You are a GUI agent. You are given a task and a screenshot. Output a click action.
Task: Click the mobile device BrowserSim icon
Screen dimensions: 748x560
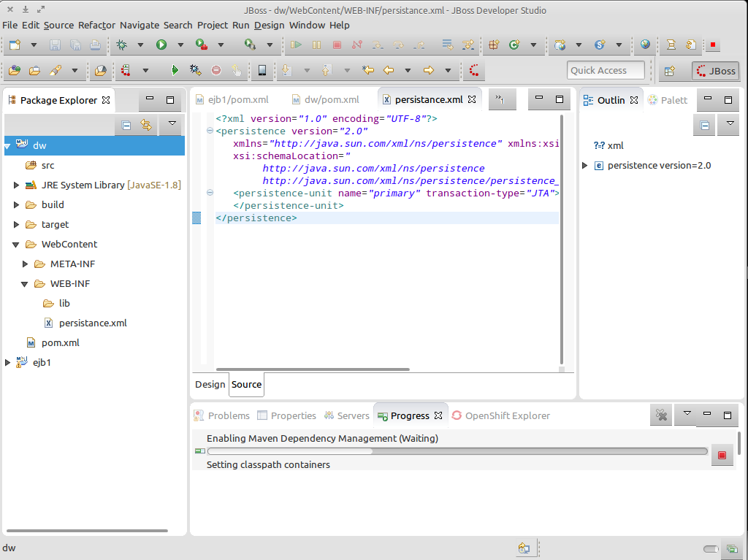(x=262, y=71)
